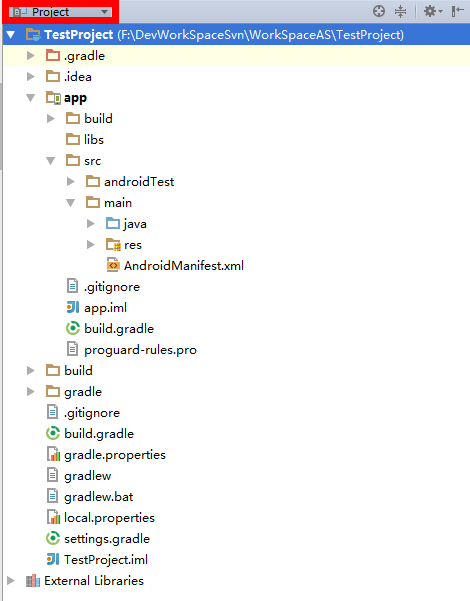Click the hide panel icon

coord(458,11)
